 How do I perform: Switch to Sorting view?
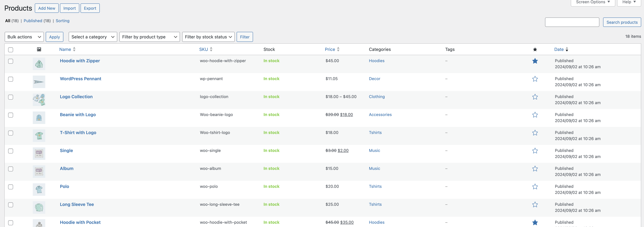click(x=62, y=21)
